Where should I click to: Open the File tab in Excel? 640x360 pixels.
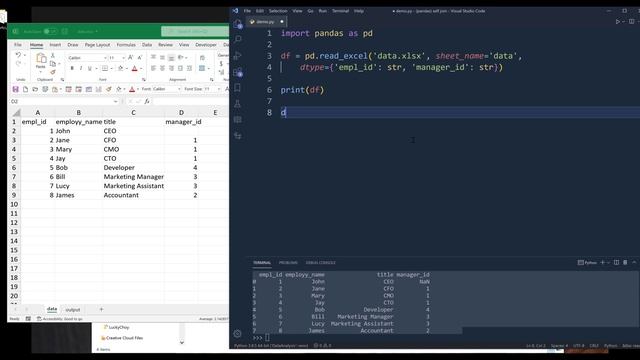point(18,44)
